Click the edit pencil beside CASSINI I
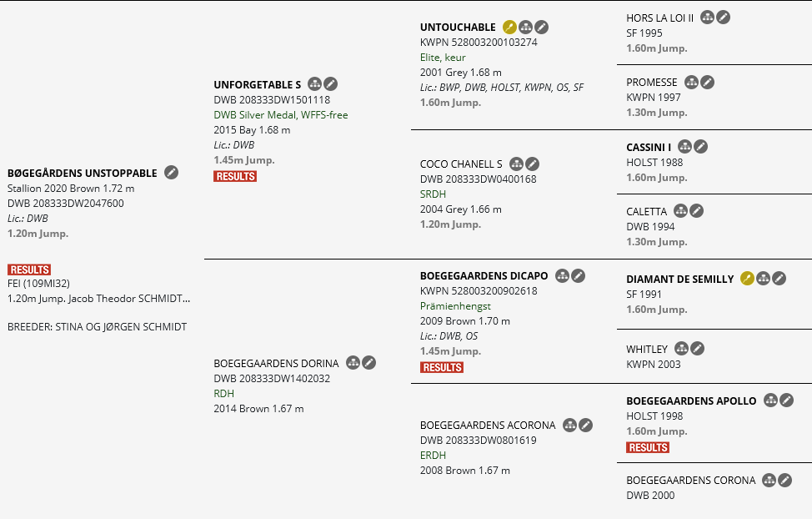 click(x=701, y=147)
